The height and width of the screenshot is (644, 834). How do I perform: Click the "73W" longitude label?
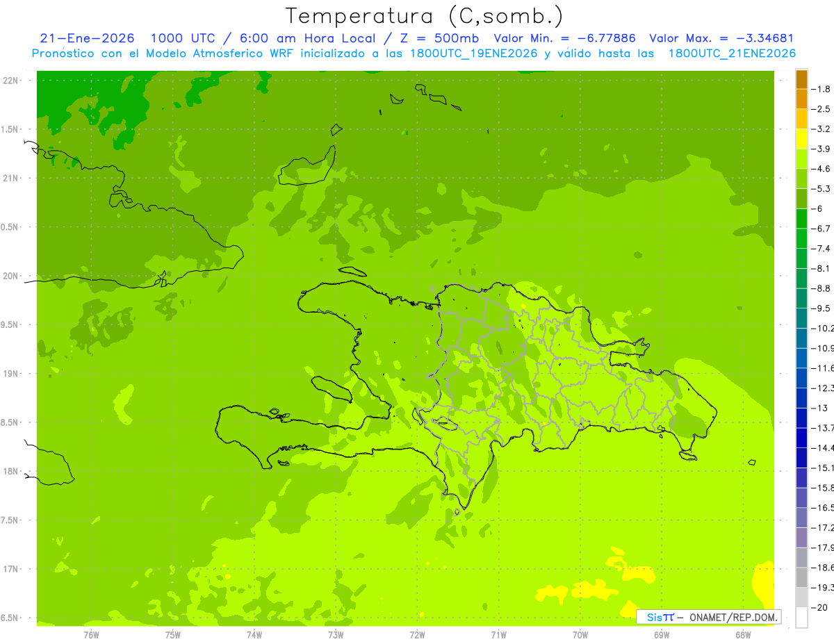pos(336,635)
